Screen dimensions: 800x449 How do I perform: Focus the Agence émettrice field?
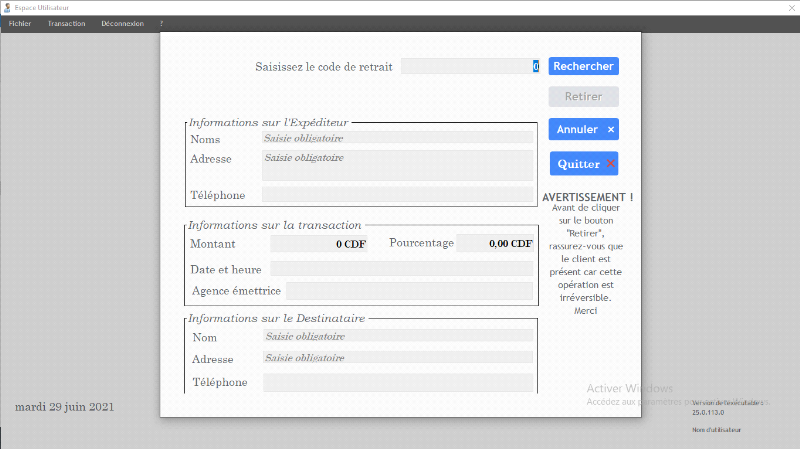tap(409, 291)
